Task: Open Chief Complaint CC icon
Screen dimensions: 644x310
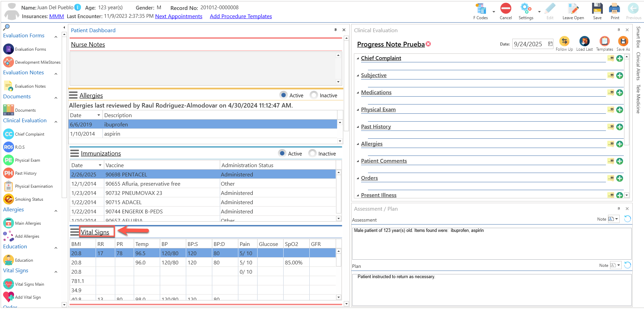Action: (9, 134)
